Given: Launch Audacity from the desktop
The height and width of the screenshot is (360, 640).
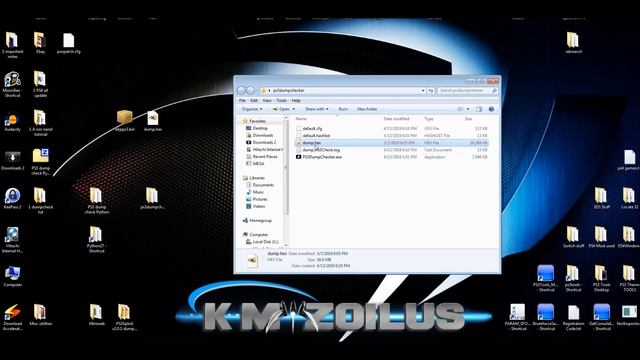Looking at the screenshot, I should click(12, 122).
